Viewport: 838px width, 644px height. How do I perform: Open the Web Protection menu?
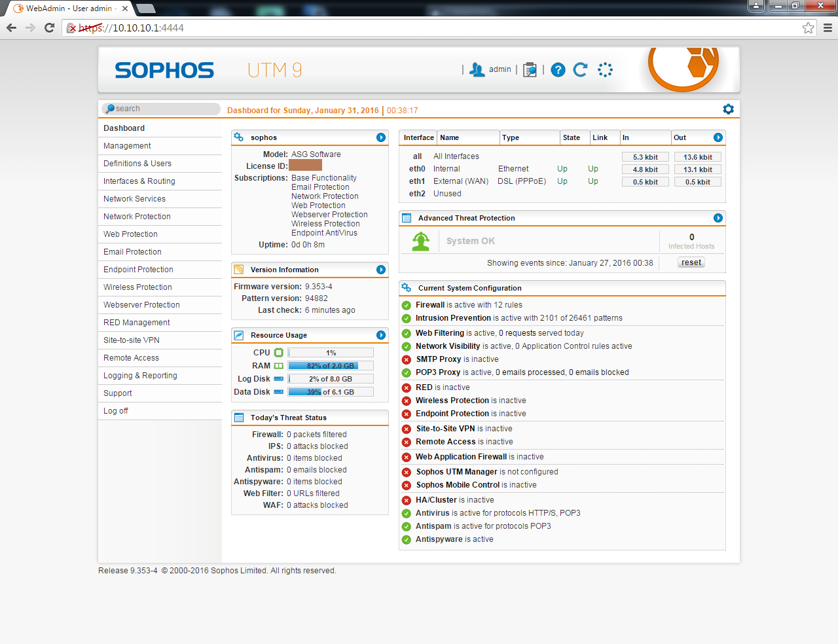click(160, 234)
